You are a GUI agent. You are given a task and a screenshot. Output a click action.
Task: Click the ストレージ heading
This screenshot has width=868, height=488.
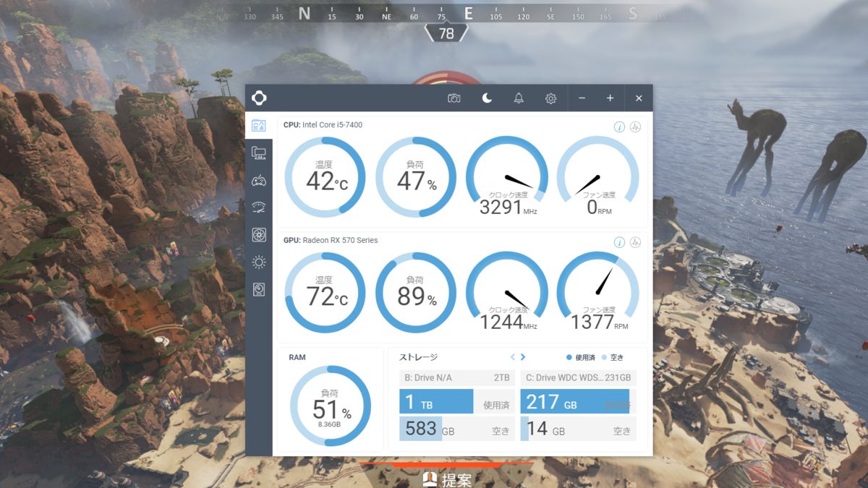(418, 357)
